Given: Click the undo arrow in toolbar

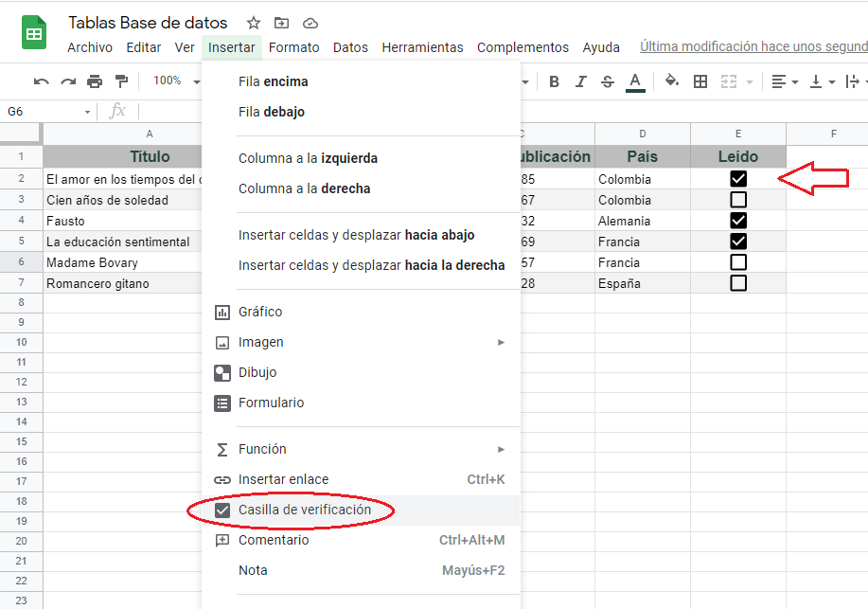Looking at the screenshot, I should (x=42, y=81).
